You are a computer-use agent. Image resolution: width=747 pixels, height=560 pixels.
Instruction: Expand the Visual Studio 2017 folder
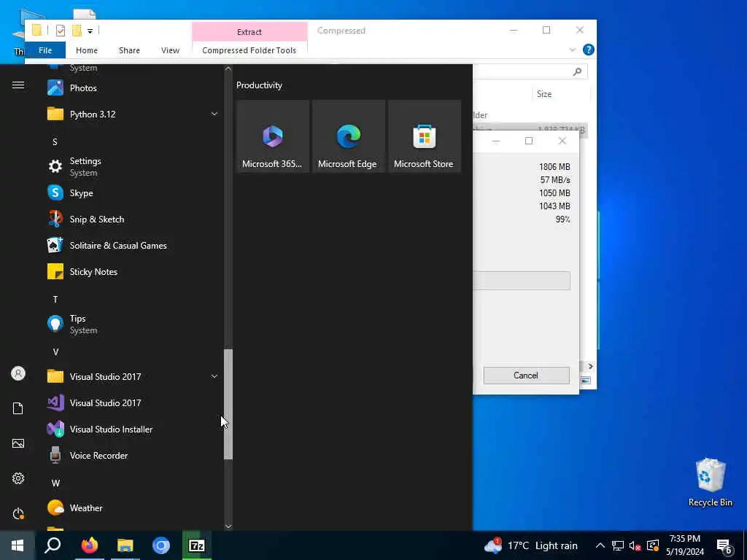pos(131,377)
